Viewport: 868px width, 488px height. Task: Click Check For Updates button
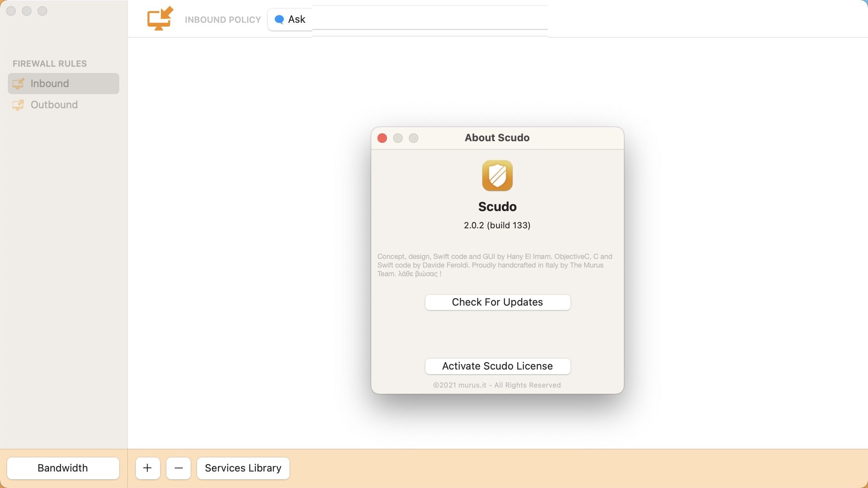(x=498, y=302)
